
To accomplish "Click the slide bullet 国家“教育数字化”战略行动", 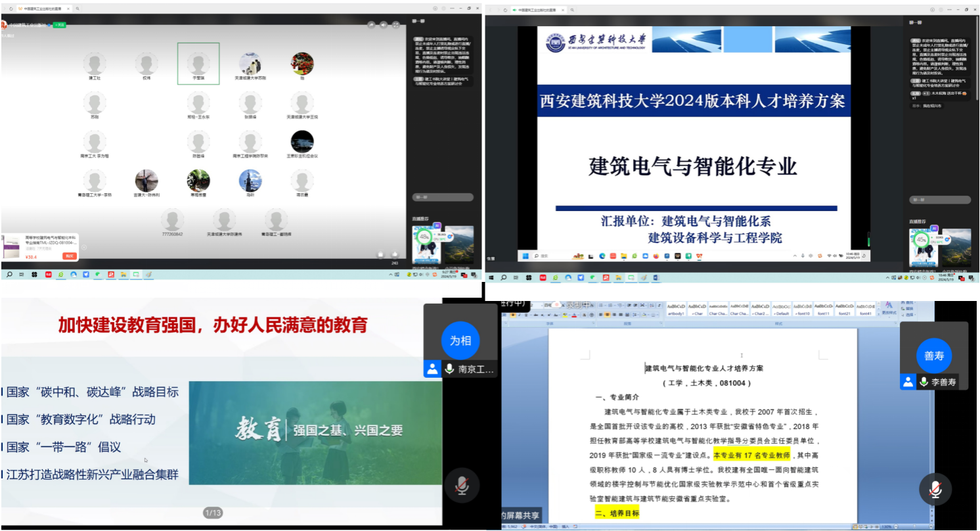I will 81,419.
